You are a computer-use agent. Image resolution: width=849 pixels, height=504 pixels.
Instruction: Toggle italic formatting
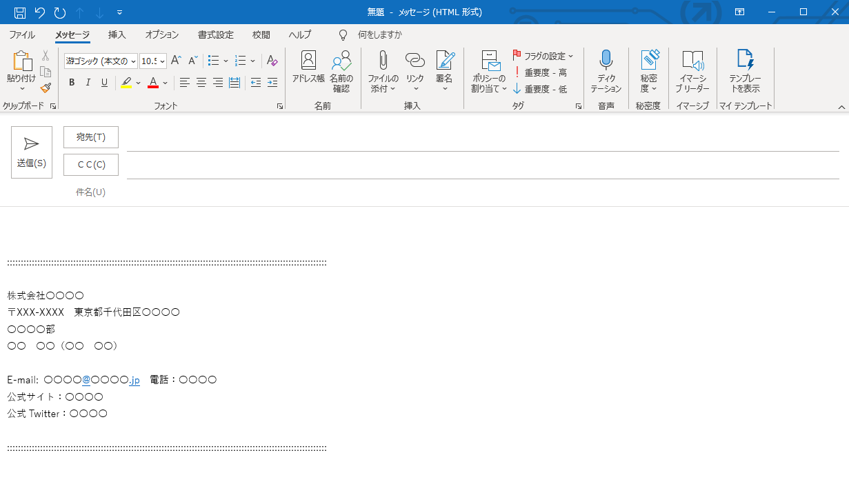pyautogui.click(x=88, y=83)
